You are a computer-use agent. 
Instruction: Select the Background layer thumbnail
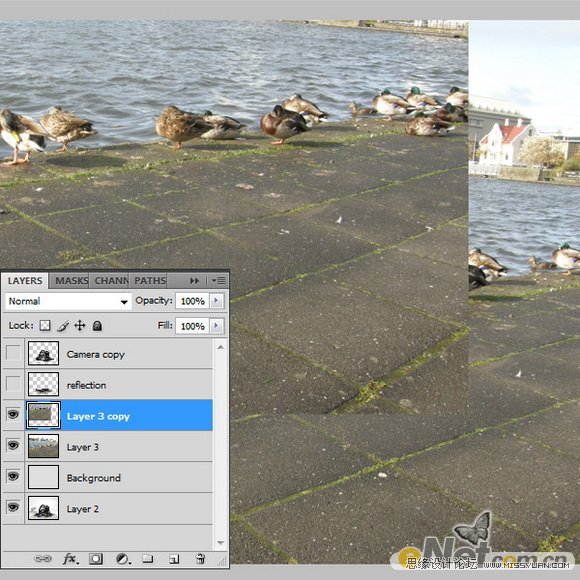pyautogui.click(x=43, y=477)
